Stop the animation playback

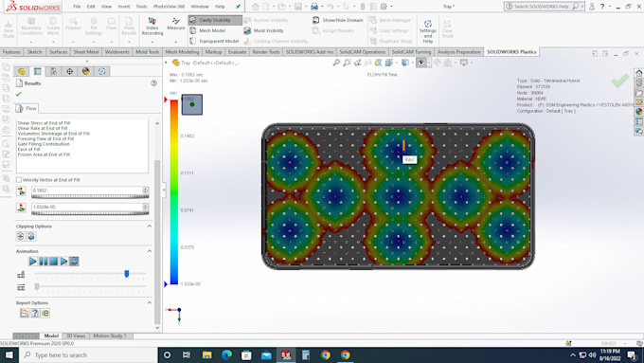tap(53, 261)
